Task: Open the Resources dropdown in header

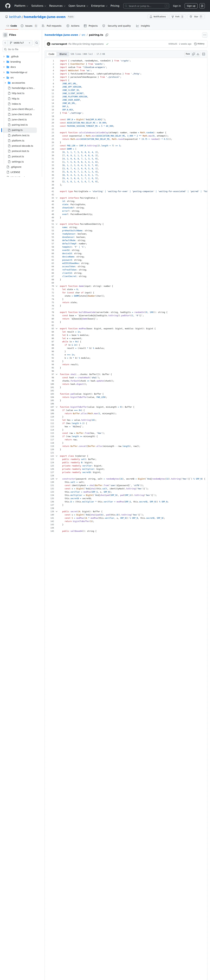Action: click(57, 6)
